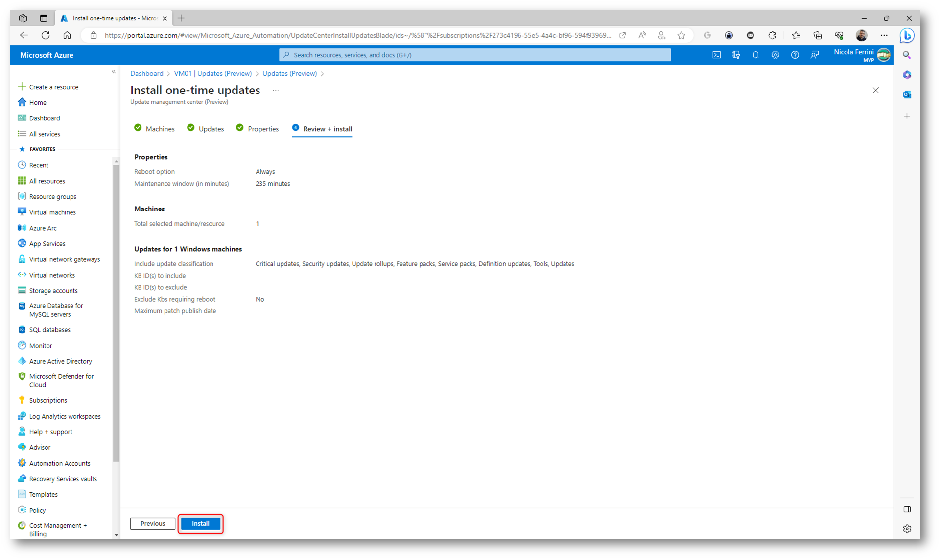Open Azure Cloud Shell icon
The height and width of the screenshot is (560, 941).
(716, 55)
